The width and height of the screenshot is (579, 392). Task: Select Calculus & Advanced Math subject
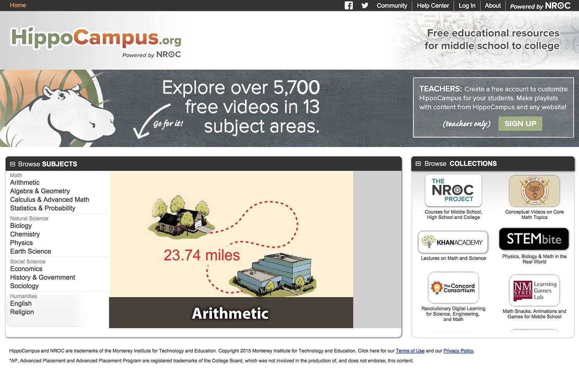[49, 199]
